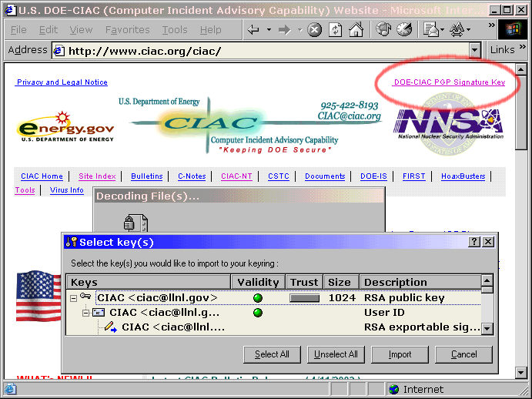This screenshot has width=532, height=399.
Task: Click the energy.gov logo
Action: tap(65, 126)
